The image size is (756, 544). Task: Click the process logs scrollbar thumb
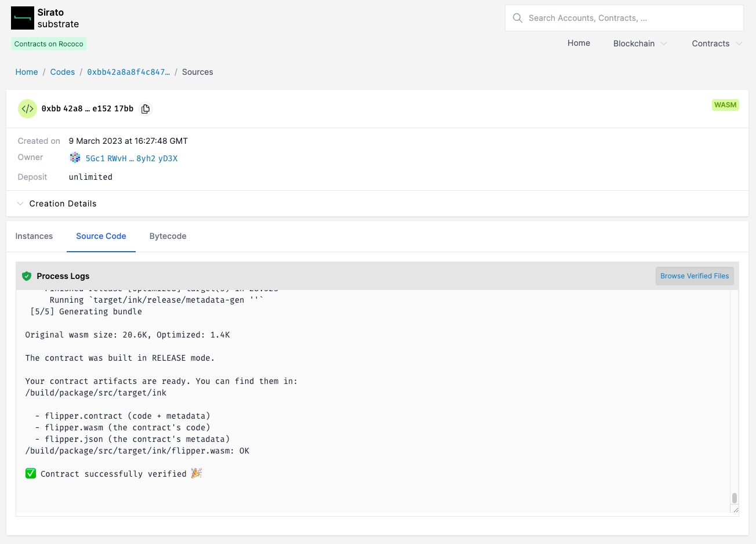734,498
